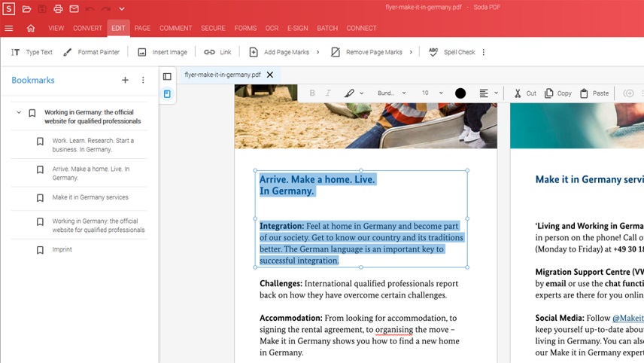644x363 pixels.
Task: Toggle the side panel layout icon
Action: tap(167, 77)
